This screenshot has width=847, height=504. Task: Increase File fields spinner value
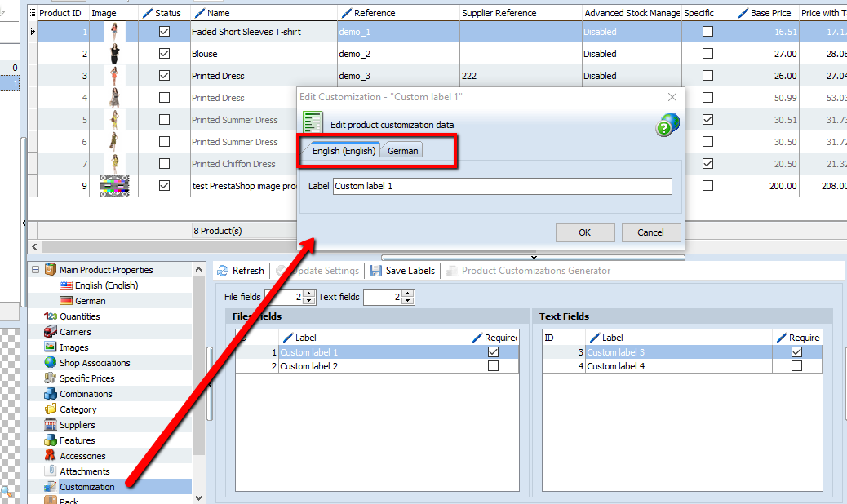309,294
